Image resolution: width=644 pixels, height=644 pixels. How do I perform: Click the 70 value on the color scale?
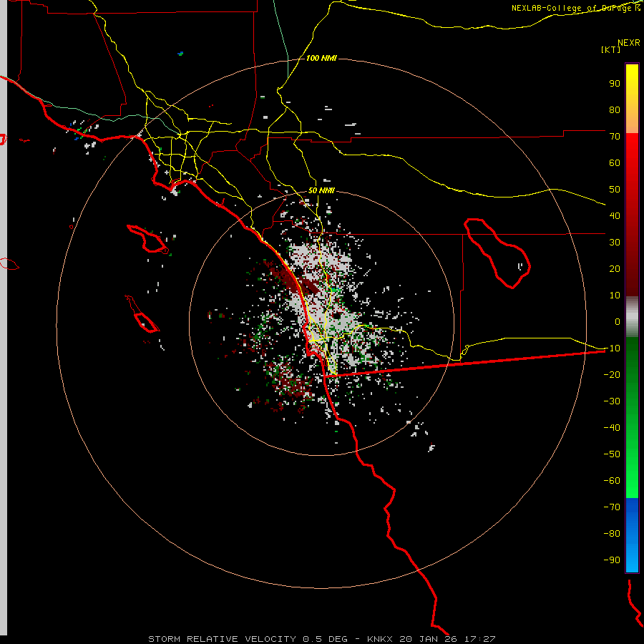point(615,137)
